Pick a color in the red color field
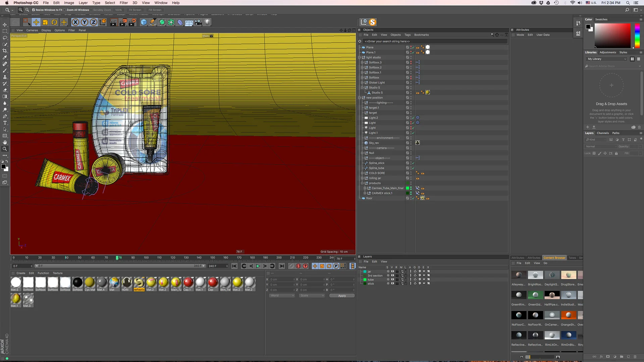 [612, 36]
